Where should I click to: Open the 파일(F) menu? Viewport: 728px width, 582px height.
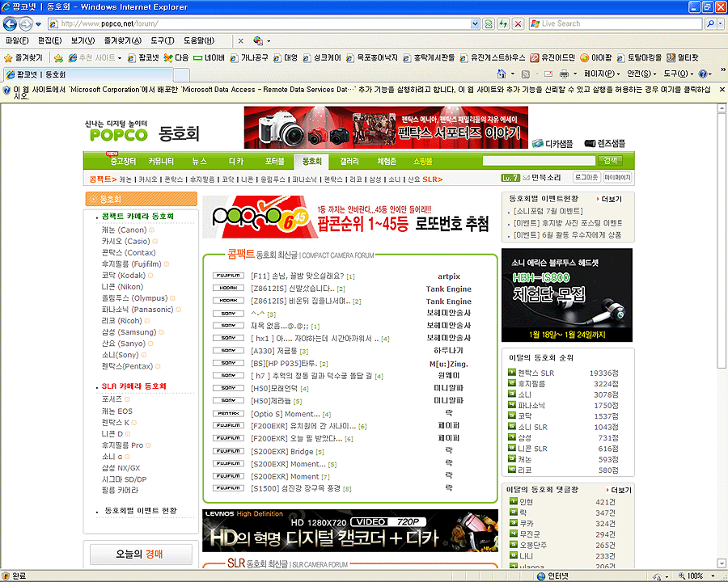17,40
